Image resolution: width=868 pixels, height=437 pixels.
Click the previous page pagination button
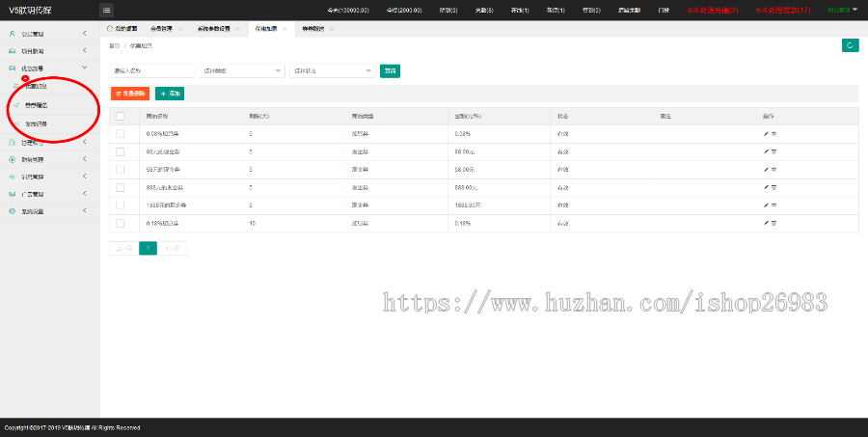tap(124, 249)
